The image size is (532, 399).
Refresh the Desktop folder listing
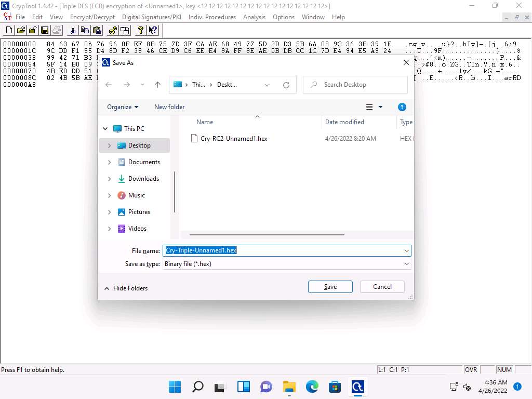click(x=286, y=85)
